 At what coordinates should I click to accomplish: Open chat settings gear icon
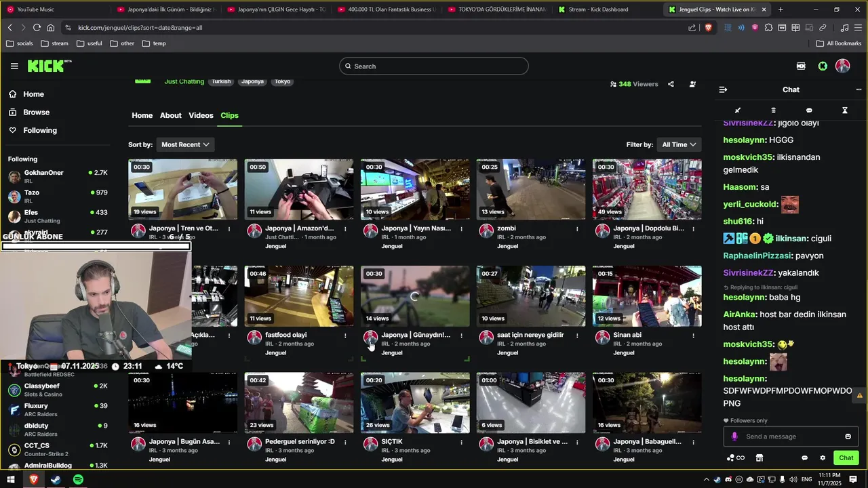pos(823,457)
